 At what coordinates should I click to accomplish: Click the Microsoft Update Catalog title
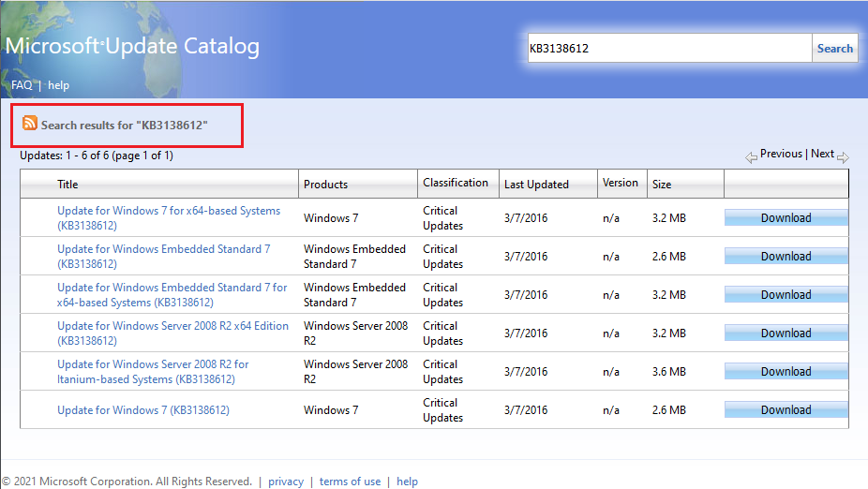[132, 46]
